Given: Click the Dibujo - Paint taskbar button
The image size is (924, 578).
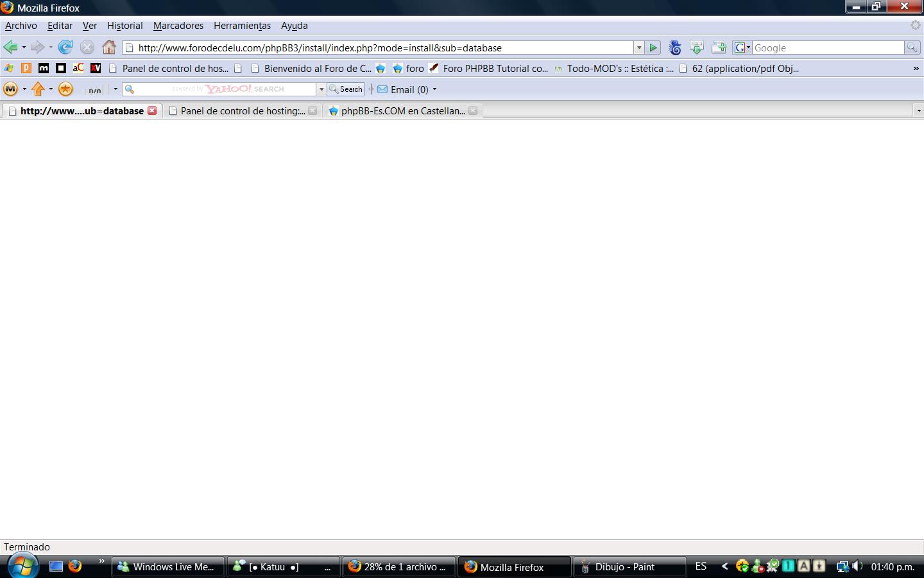Looking at the screenshot, I should [x=624, y=567].
